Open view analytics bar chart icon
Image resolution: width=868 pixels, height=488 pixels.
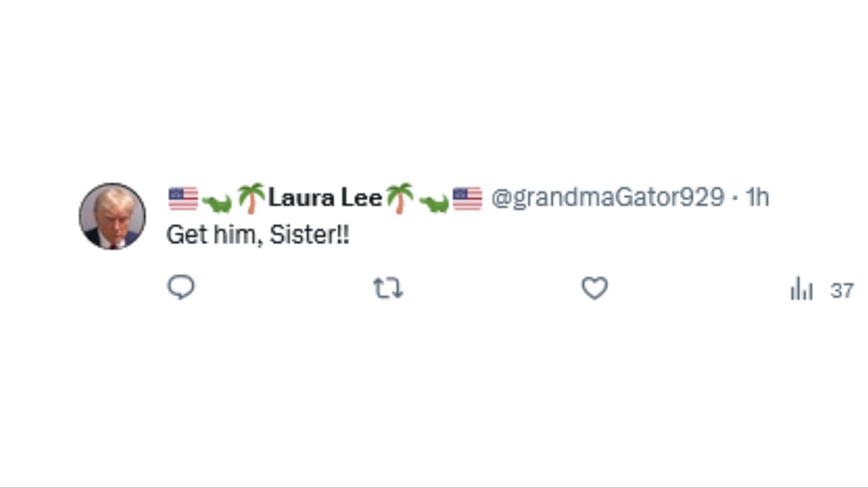tap(802, 288)
